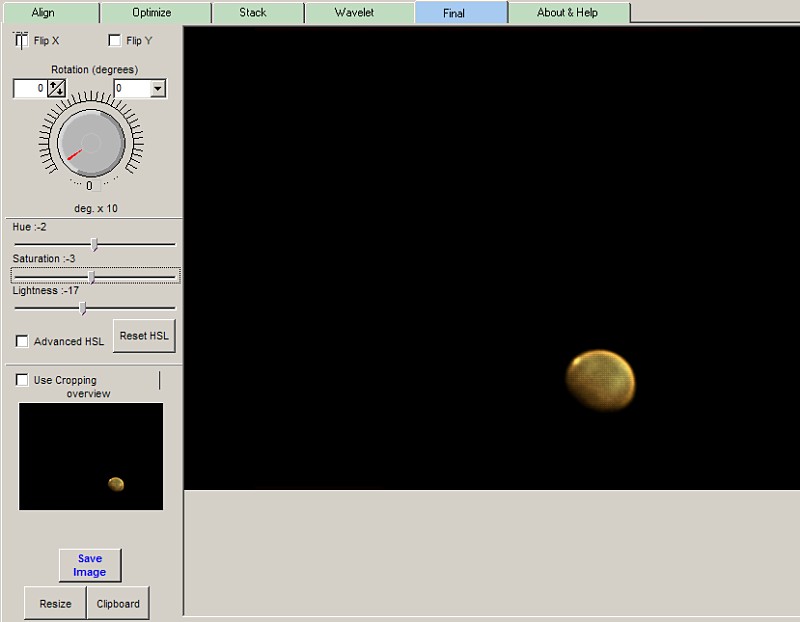Screen dimensions: 800x622
Task: Check the Use Cropping option
Action: click(23, 380)
